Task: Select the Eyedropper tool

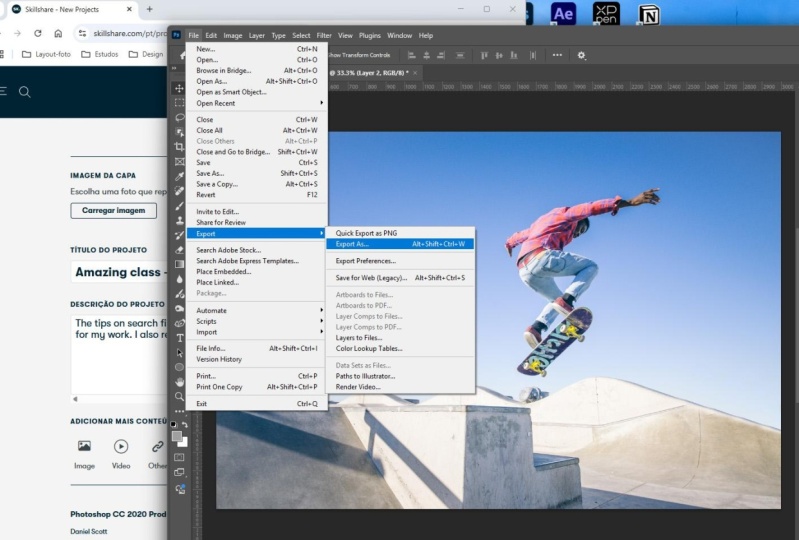Action: (179, 176)
